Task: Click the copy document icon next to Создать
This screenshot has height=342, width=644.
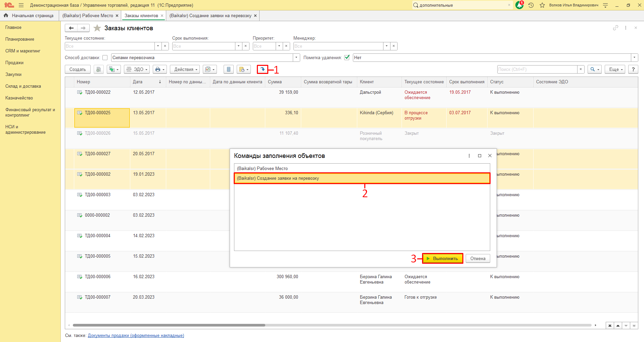Action: pyautogui.click(x=98, y=69)
